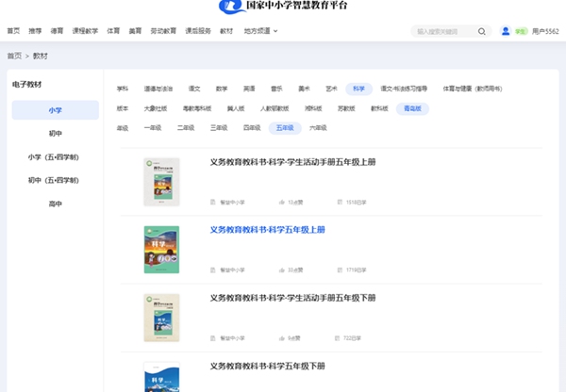Viewport: 566px width, 392px height.
Task: Like the first 学生活动手册五年级上册 entry
Action: [282, 201]
